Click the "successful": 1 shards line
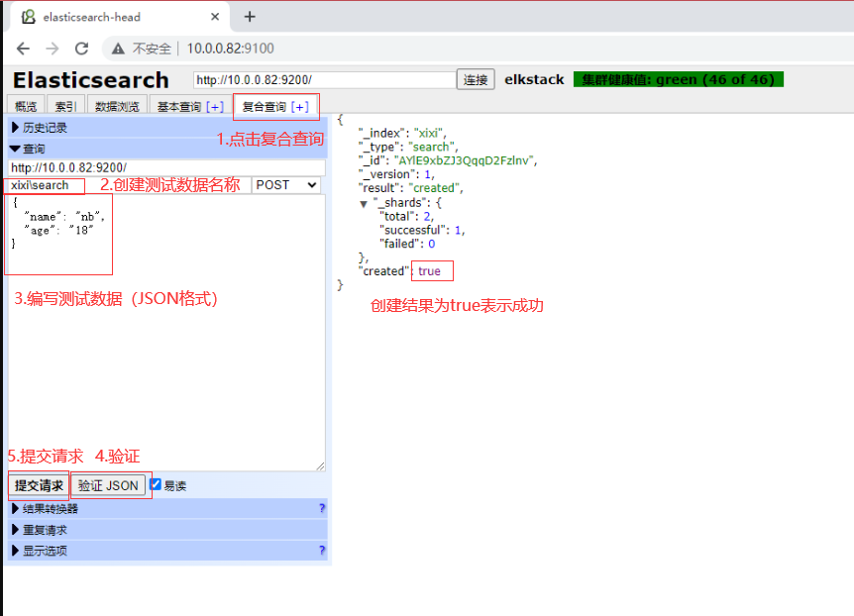The width and height of the screenshot is (854, 616). 422,230
